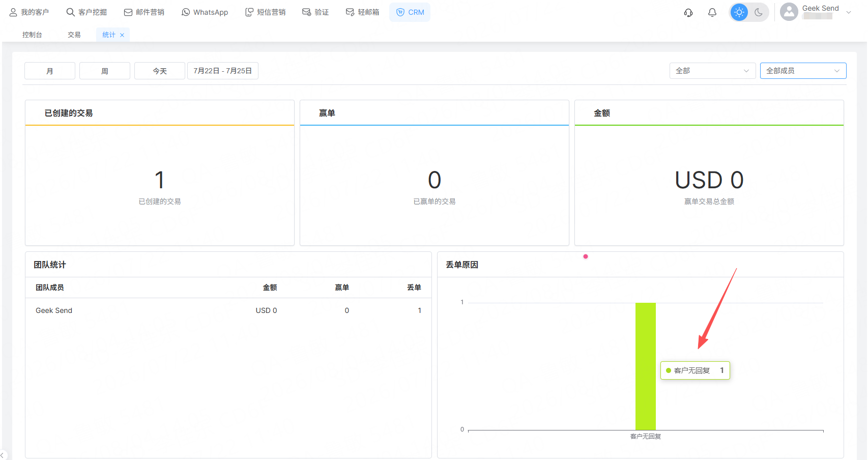Open 短信营销 menu

(x=265, y=12)
